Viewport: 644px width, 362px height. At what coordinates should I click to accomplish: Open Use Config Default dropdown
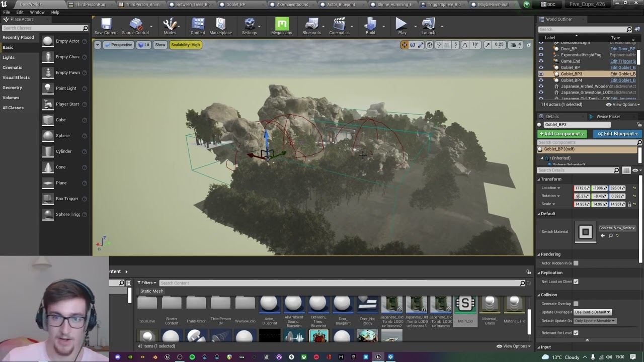[x=593, y=312]
